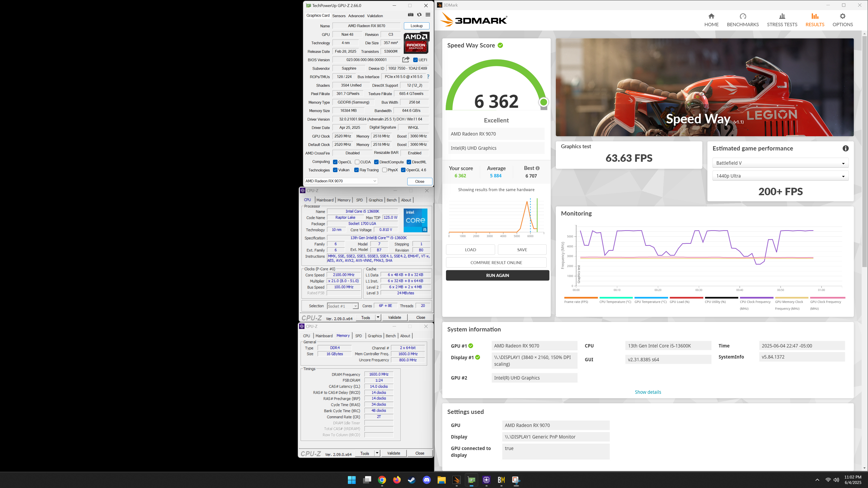Open the BM app from the taskbar
868x488 pixels.
tap(501, 480)
